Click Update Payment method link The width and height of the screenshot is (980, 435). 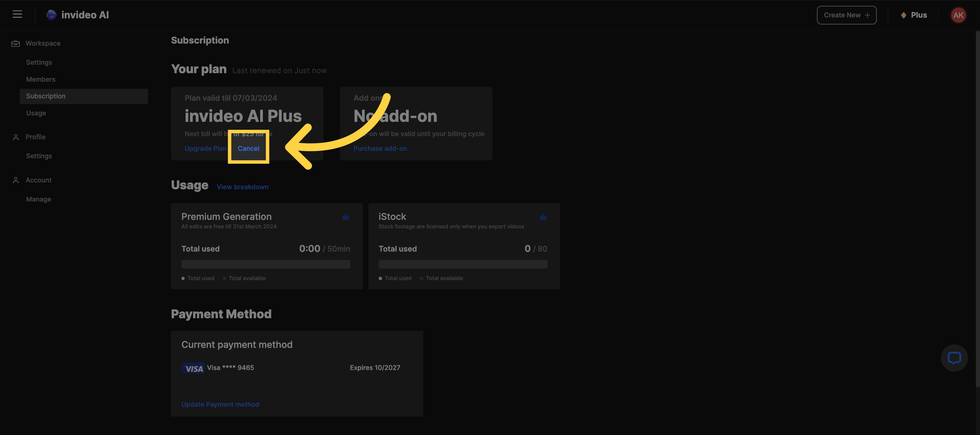(x=220, y=404)
